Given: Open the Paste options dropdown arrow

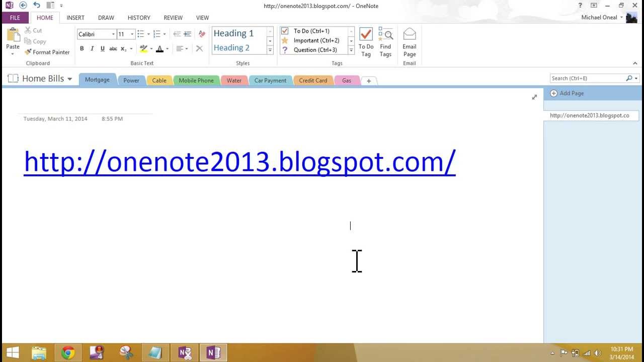Looking at the screenshot, I should (13, 53).
